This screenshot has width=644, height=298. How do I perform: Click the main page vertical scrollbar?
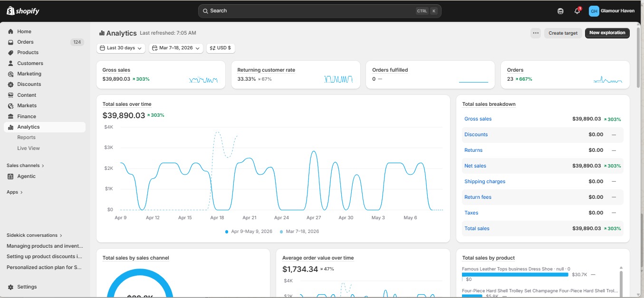(x=638, y=57)
